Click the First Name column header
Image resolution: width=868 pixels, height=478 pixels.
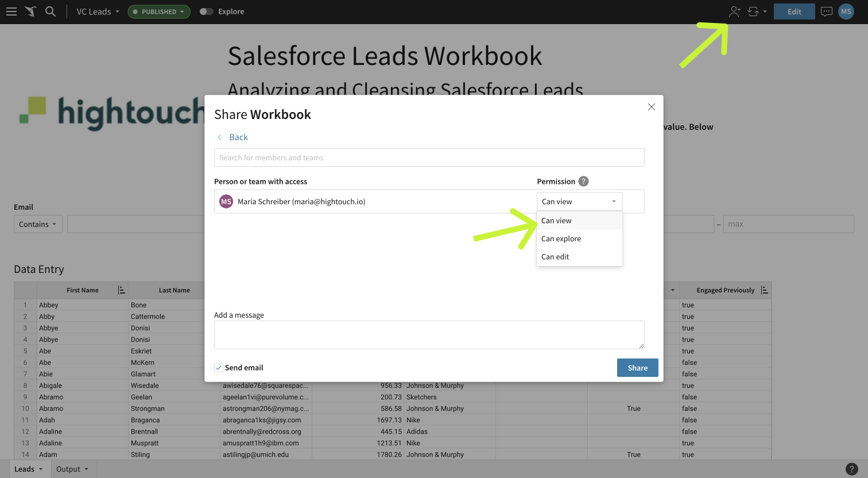point(83,290)
